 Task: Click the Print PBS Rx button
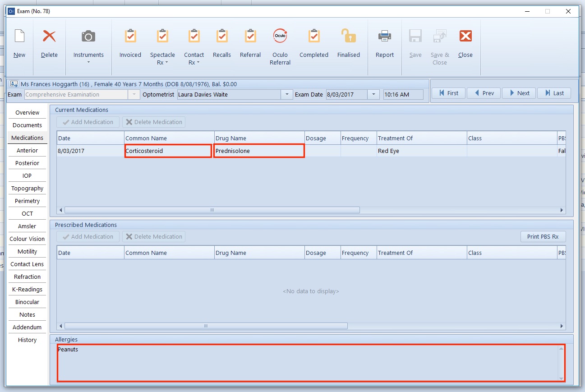point(543,236)
